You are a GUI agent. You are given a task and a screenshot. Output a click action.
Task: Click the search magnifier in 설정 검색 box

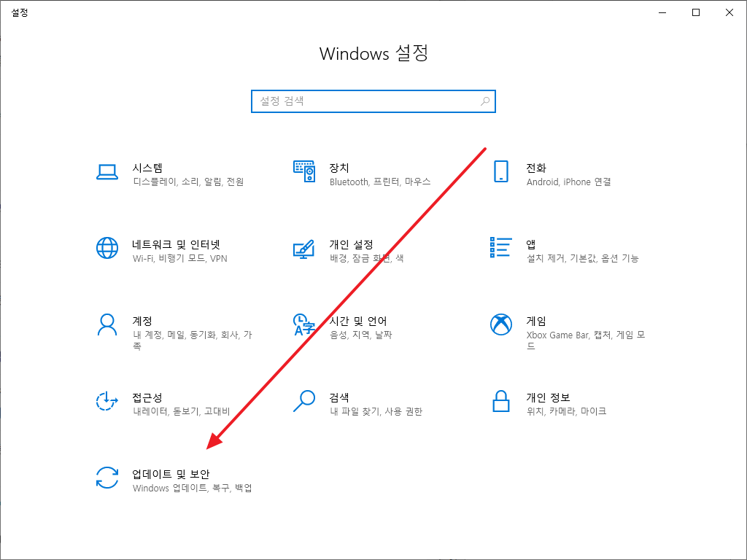click(485, 101)
